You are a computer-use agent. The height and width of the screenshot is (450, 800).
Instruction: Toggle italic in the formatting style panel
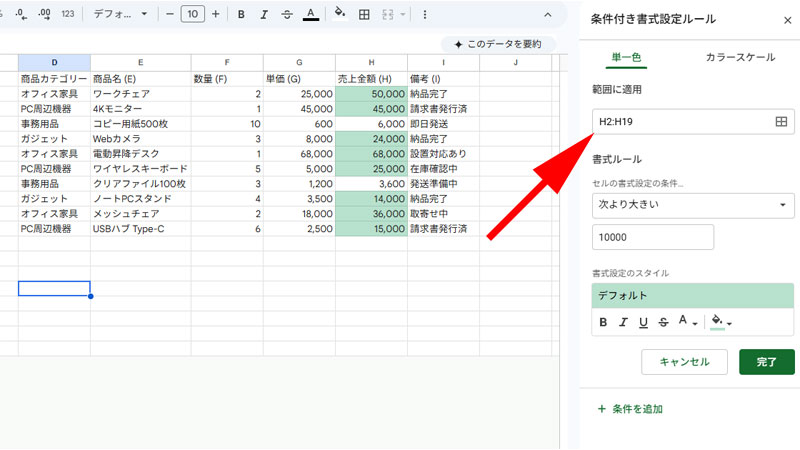pyautogui.click(x=623, y=322)
